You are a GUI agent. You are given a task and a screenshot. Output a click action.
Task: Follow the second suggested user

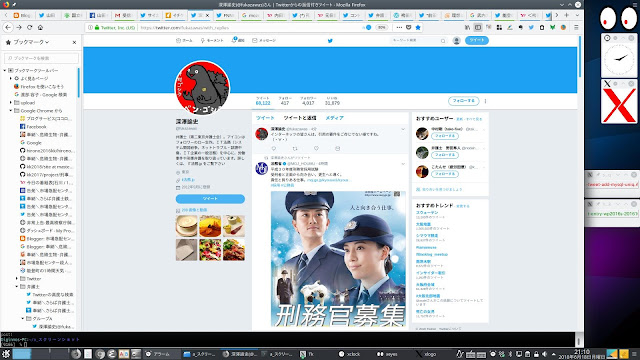[x=444, y=155]
